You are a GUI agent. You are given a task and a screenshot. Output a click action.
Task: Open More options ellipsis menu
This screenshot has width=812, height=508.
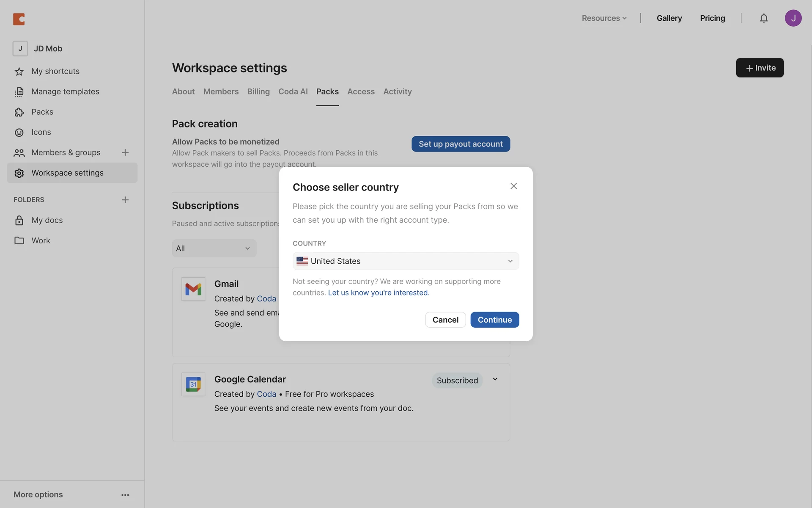[125, 495]
